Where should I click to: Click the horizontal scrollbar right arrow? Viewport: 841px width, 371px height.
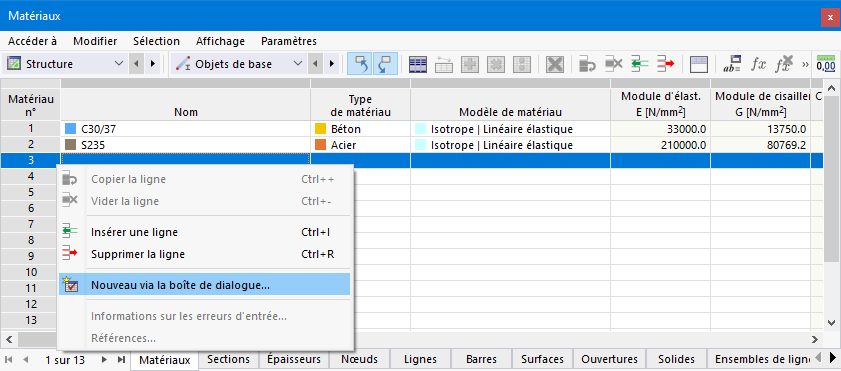(814, 339)
